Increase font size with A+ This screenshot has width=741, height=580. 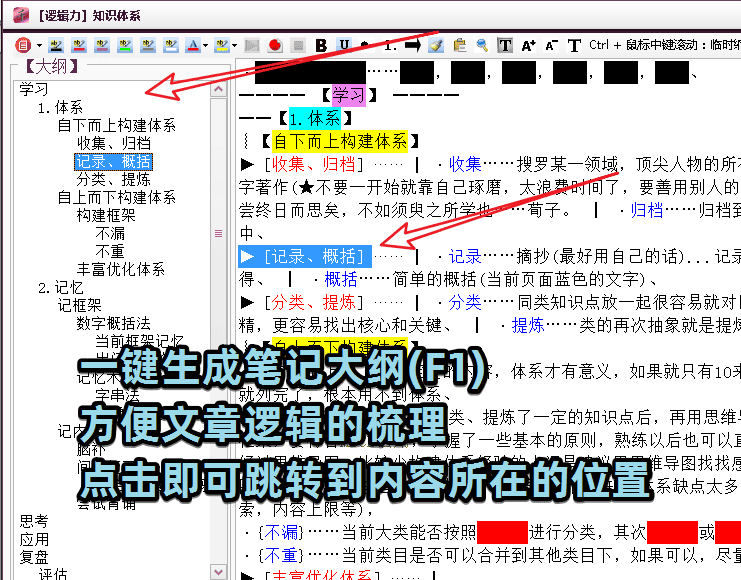[x=528, y=45]
